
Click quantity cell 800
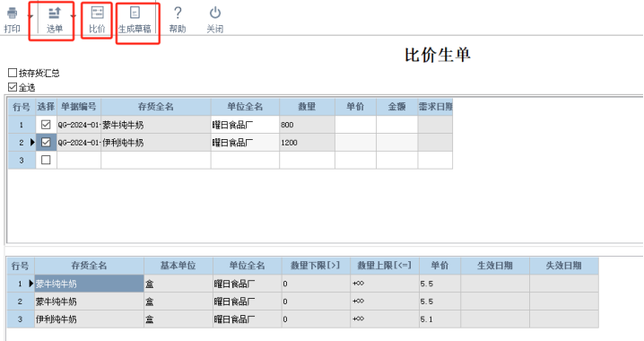pos(308,125)
